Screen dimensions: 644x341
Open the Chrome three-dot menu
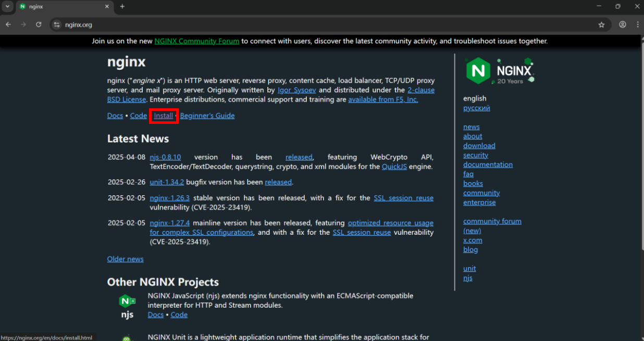(x=638, y=24)
